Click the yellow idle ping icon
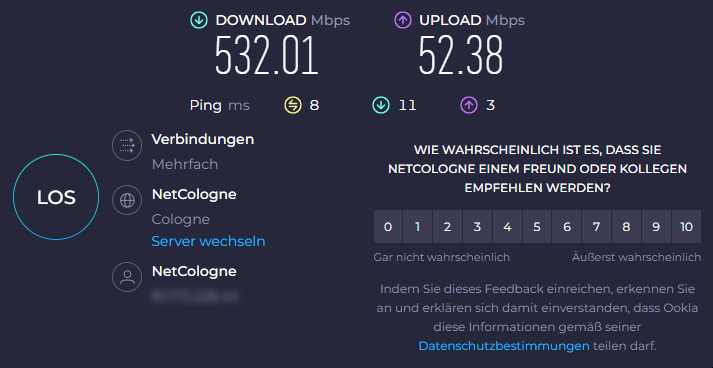This screenshot has height=368, width=713. (293, 106)
